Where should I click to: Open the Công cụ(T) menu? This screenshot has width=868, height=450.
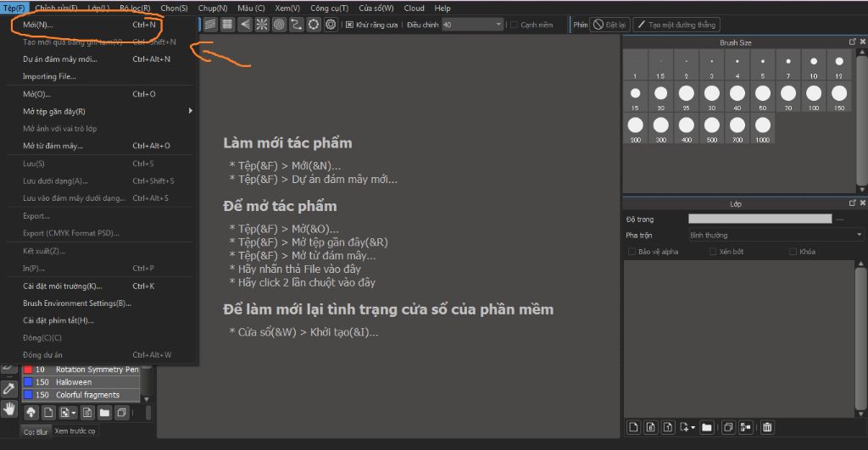coord(330,8)
